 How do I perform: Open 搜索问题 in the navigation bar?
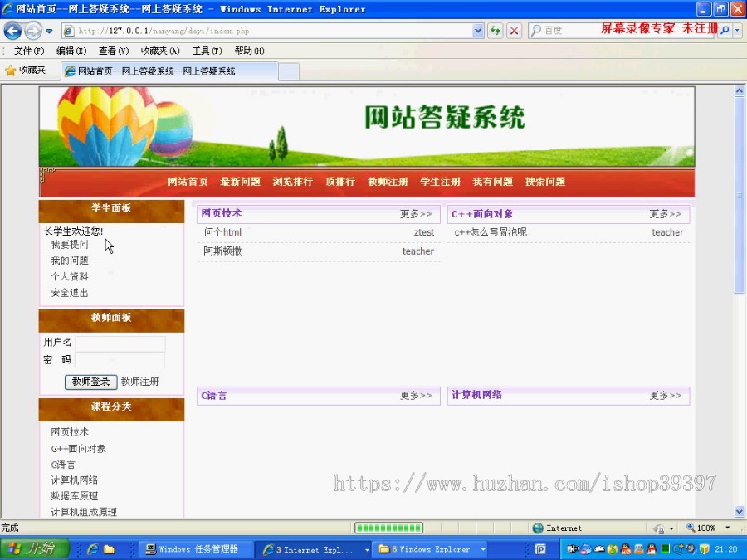[x=545, y=182]
